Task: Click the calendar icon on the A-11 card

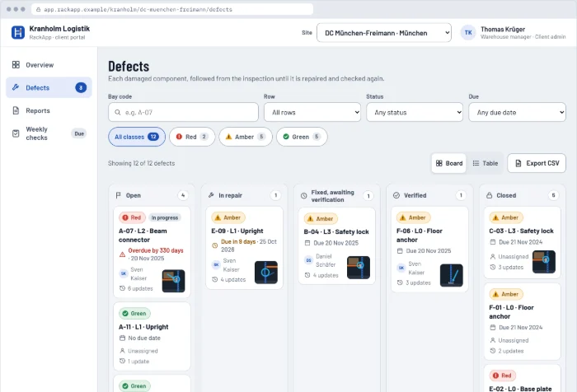Action: (122, 338)
